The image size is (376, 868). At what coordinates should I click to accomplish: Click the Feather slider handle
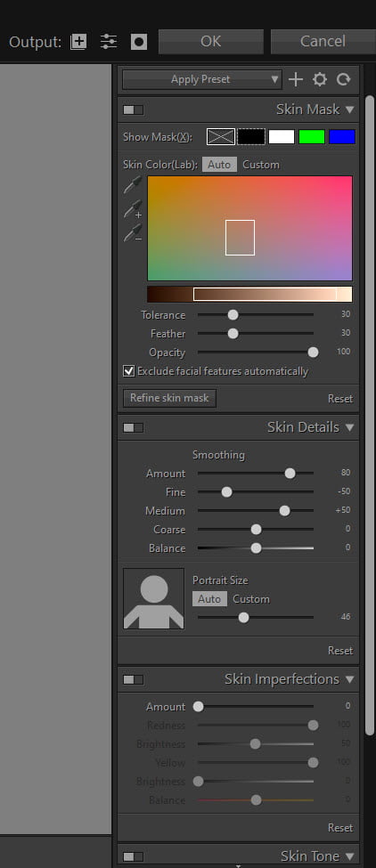click(233, 334)
